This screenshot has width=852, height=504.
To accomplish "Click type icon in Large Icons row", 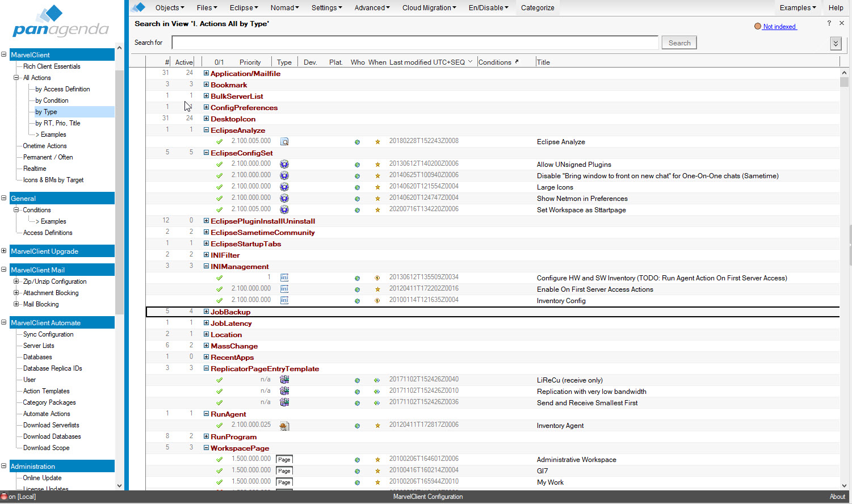I will coord(284,187).
